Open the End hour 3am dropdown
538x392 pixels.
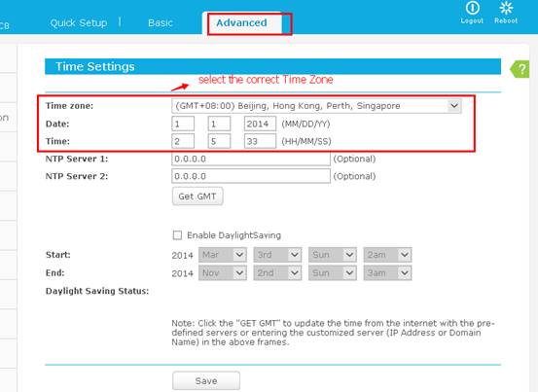388,273
